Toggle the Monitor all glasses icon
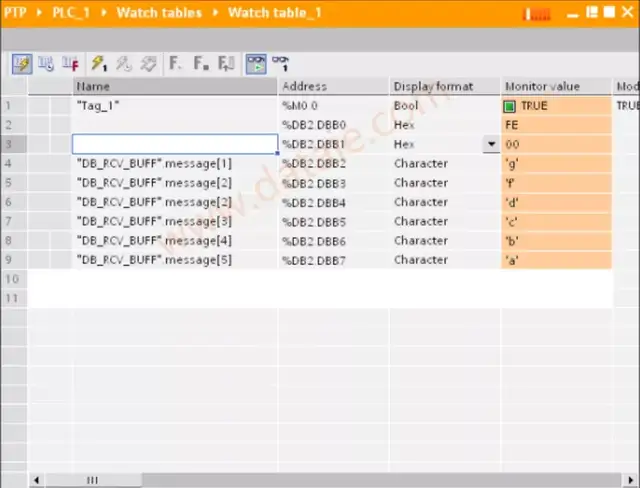640x488 pixels. [256, 64]
